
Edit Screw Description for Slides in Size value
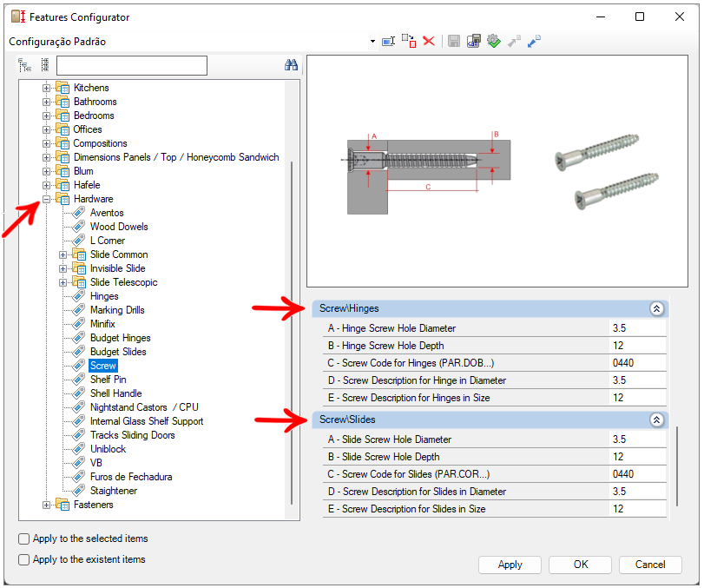tap(637, 509)
